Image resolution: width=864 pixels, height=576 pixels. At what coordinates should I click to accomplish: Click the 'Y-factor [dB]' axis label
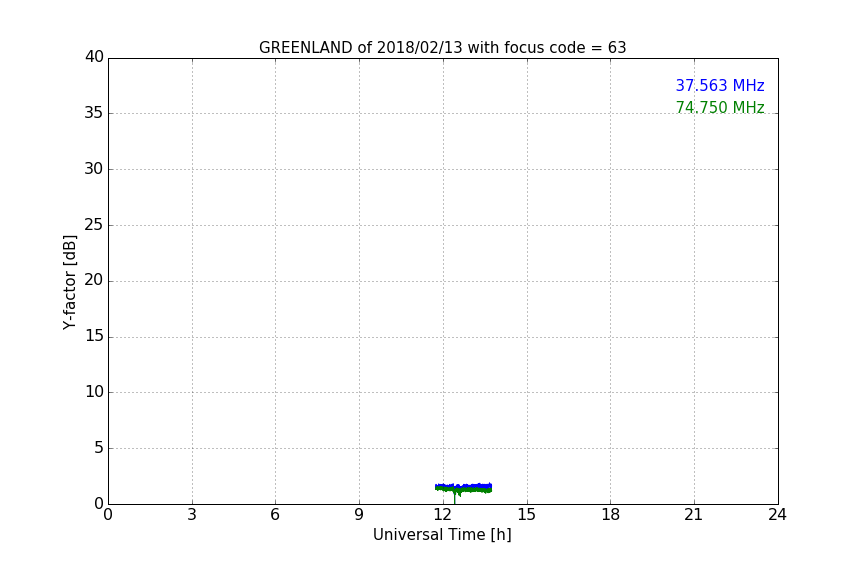coord(69,282)
